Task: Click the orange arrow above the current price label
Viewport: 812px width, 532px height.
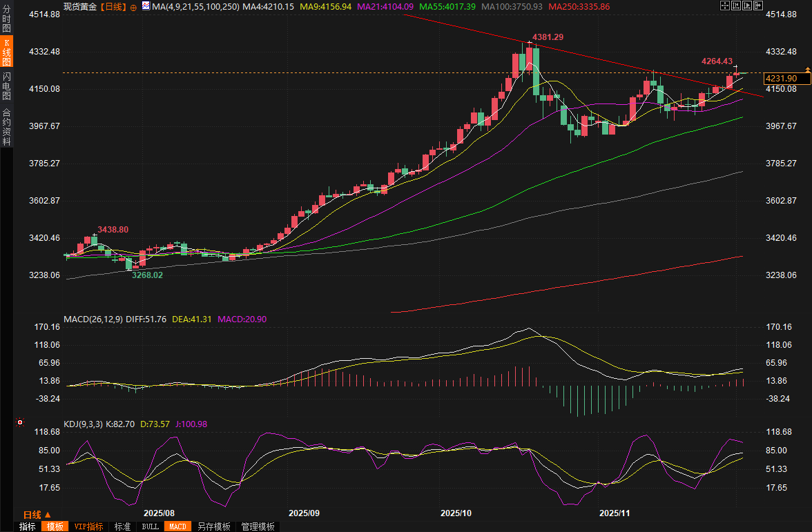Action: click(807, 69)
